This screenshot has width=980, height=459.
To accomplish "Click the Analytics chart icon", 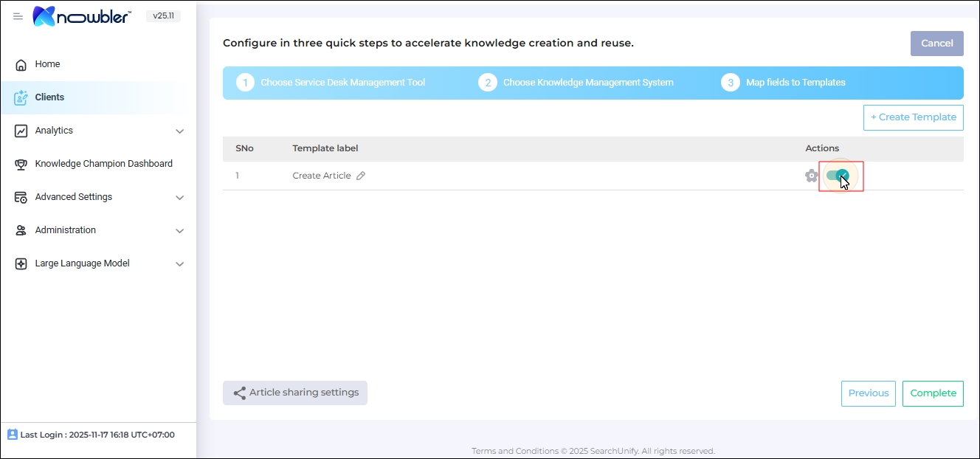I will click(21, 131).
